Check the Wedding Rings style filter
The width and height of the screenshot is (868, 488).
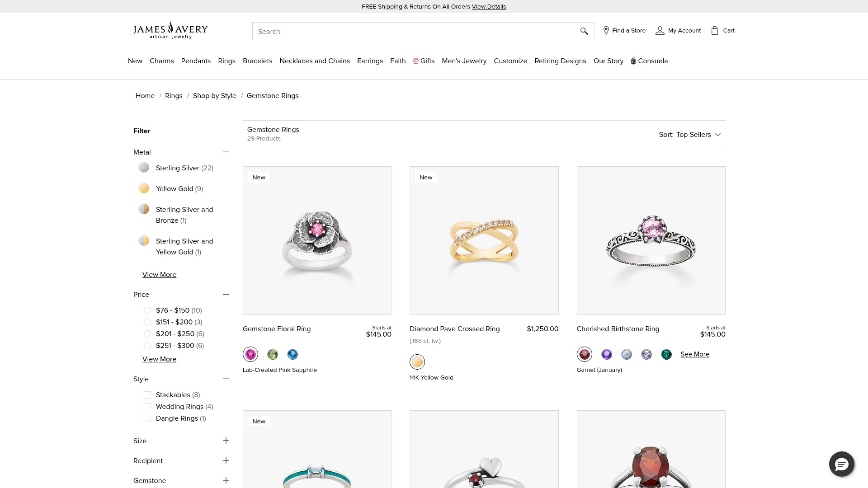[x=147, y=407]
